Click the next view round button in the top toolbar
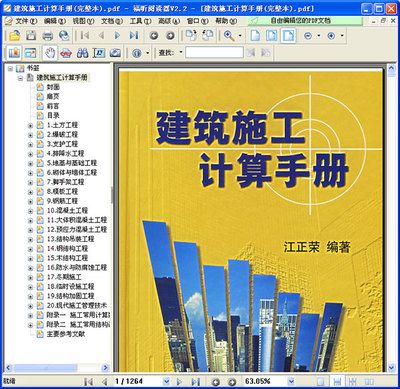Screen dimensions: 400x389 coord(170,35)
